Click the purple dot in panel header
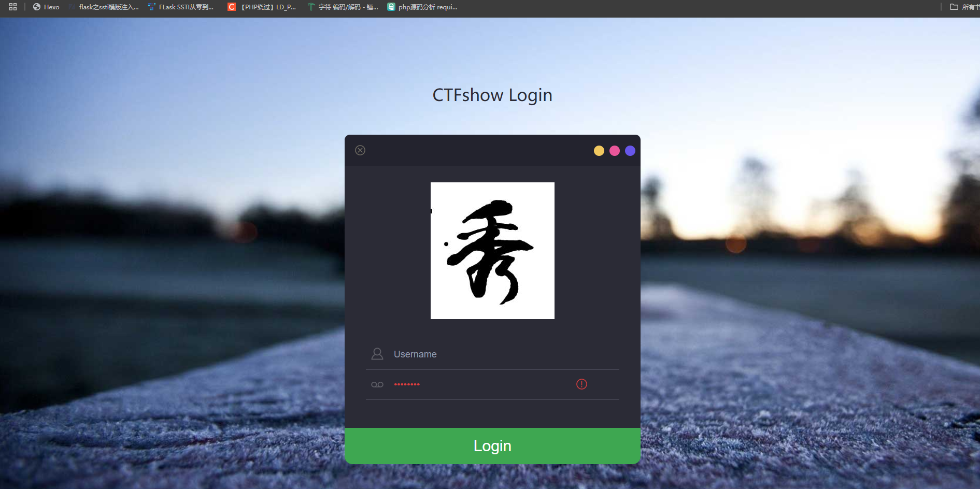The image size is (980, 489). [x=630, y=151]
